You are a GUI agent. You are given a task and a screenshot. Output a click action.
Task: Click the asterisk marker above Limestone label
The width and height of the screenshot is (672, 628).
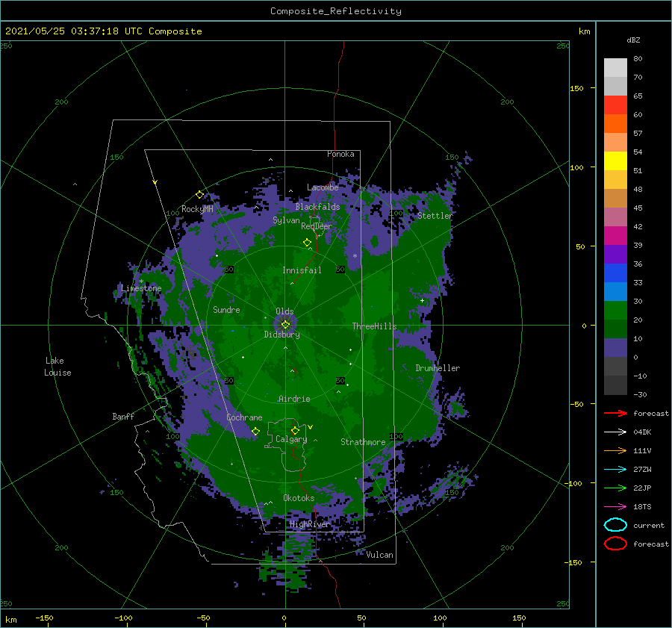(141, 282)
